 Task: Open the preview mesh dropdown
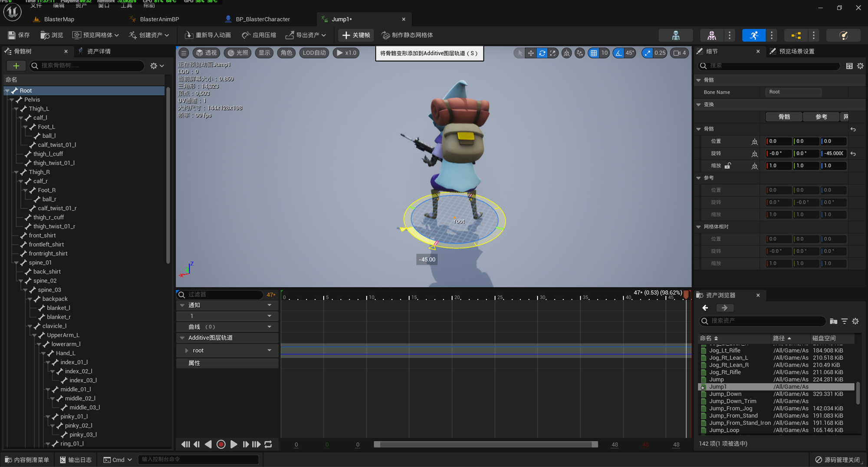(95, 35)
